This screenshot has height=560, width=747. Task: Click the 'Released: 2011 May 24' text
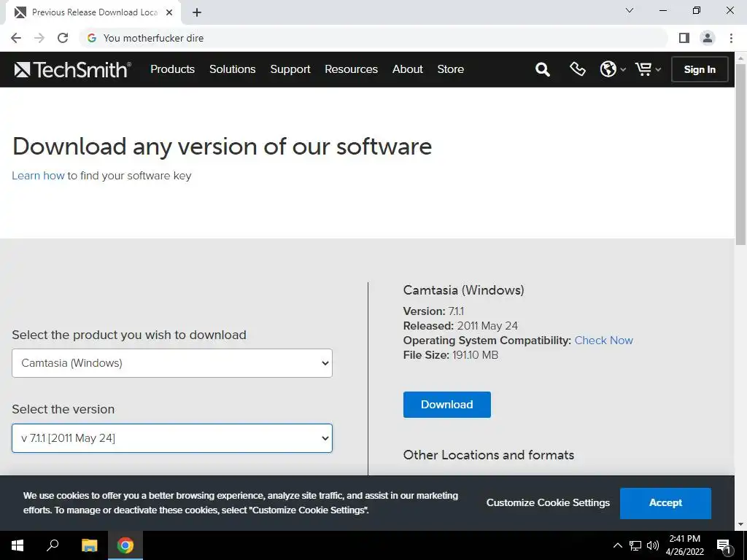[460, 326]
